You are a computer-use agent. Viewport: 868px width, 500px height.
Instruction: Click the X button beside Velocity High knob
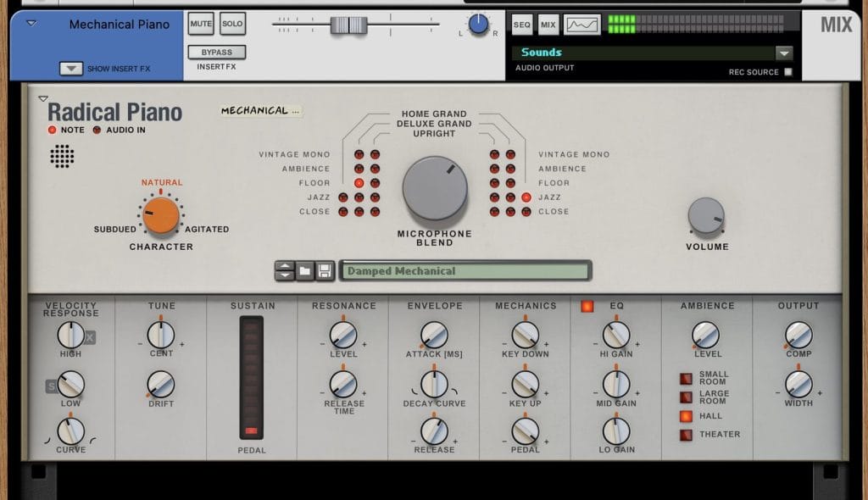tap(89, 338)
